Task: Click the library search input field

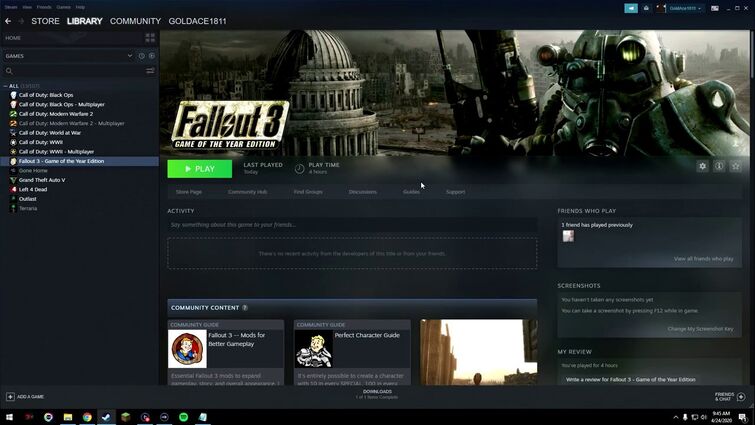Action: (x=79, y=71)
